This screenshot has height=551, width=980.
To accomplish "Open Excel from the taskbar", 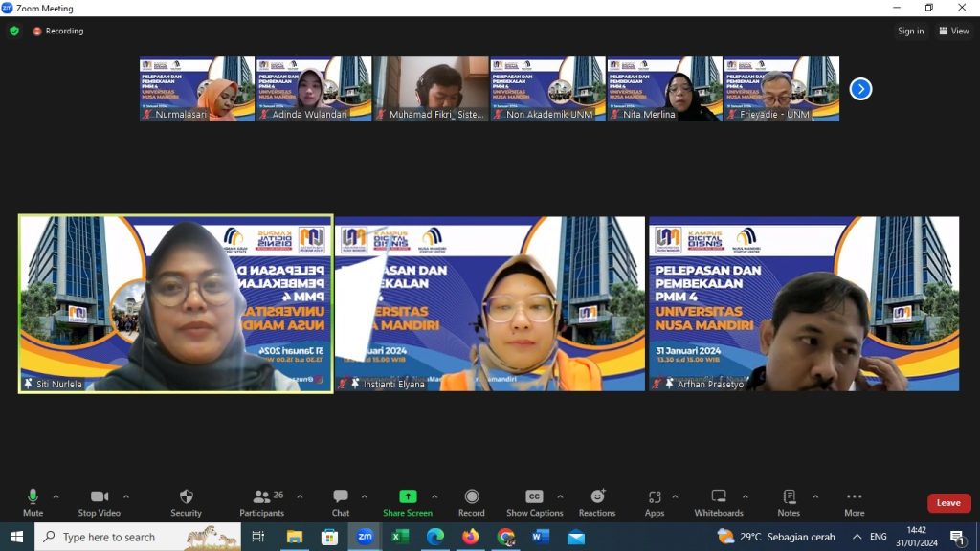I will point(400,537).
